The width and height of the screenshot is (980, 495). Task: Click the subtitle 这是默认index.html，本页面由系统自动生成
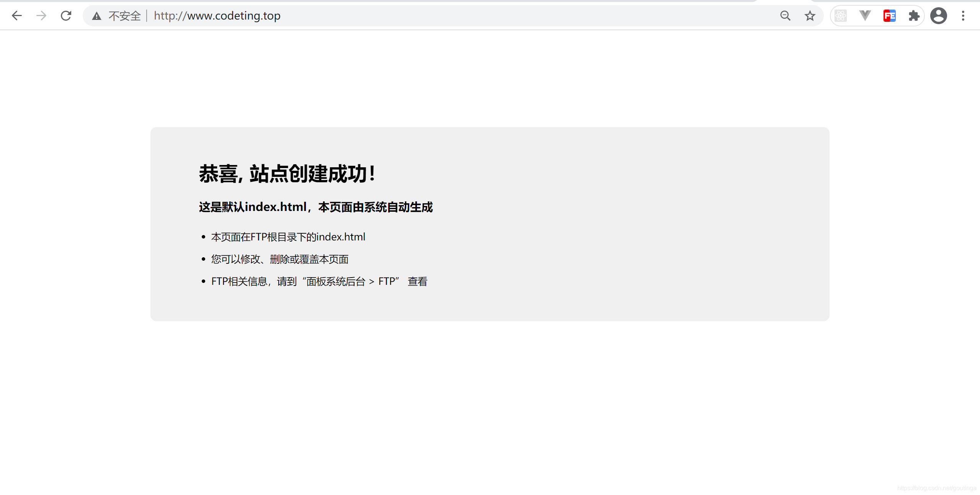tap(316, 207)
